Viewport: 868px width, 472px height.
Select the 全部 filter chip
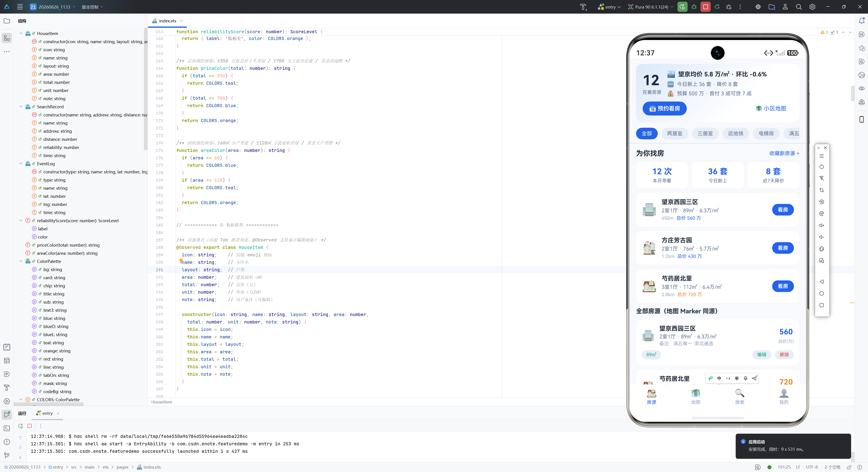point(647,133)
